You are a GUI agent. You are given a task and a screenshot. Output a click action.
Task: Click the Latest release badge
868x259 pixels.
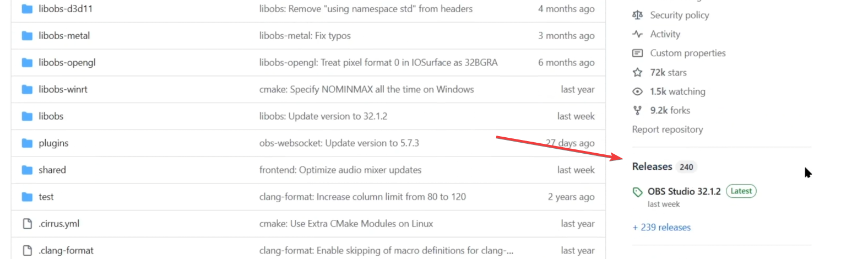[x=741, y=191]
